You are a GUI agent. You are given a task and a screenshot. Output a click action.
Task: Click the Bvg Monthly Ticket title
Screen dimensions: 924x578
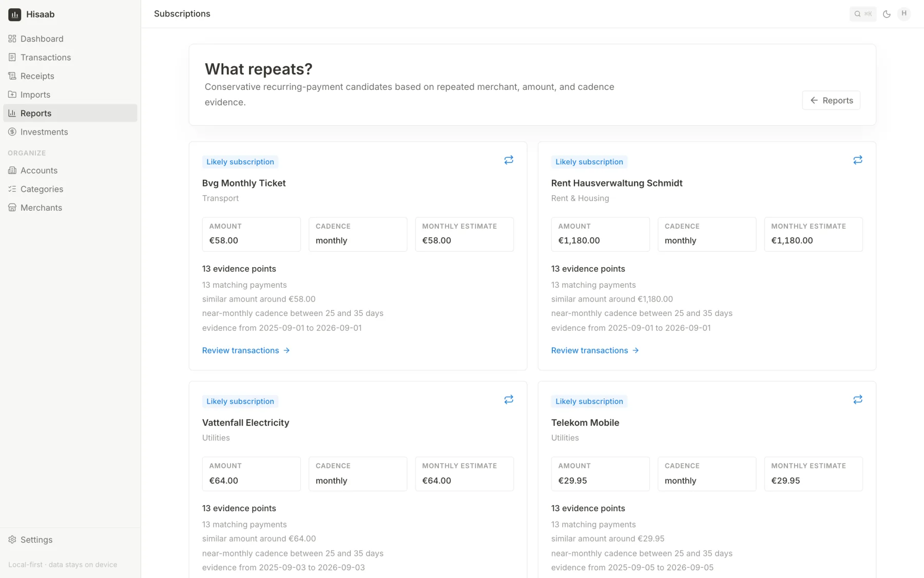244,183
